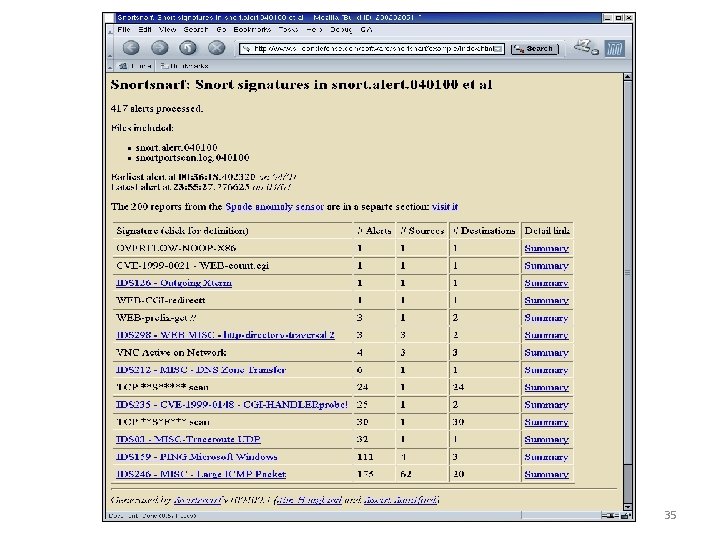
Task: Click the 'visit it' link
Action: [444, 207]
